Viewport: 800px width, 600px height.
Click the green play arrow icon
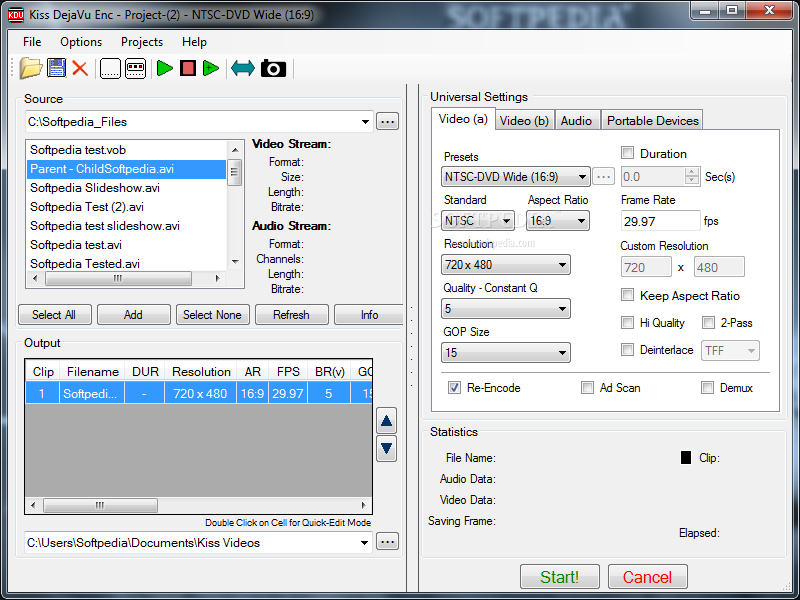pos(165,68)
